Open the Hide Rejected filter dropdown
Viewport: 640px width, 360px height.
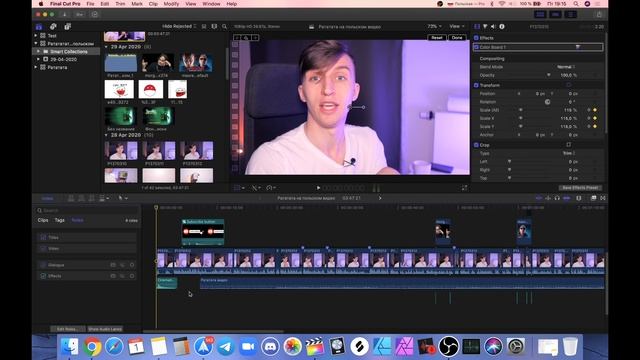[x=179, y=26]
